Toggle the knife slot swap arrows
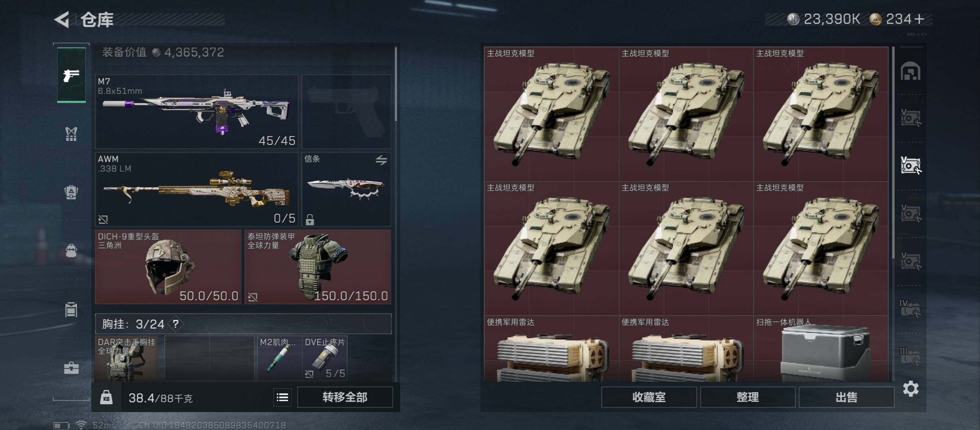The width and height of the screenshot is (980, 430). pyautogui.click(x=381, y=160)
